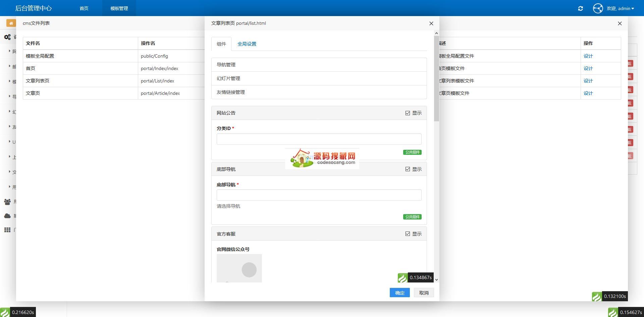Click the orange home icon
Viewport: 644px width, 317px height.
point(11,23)
